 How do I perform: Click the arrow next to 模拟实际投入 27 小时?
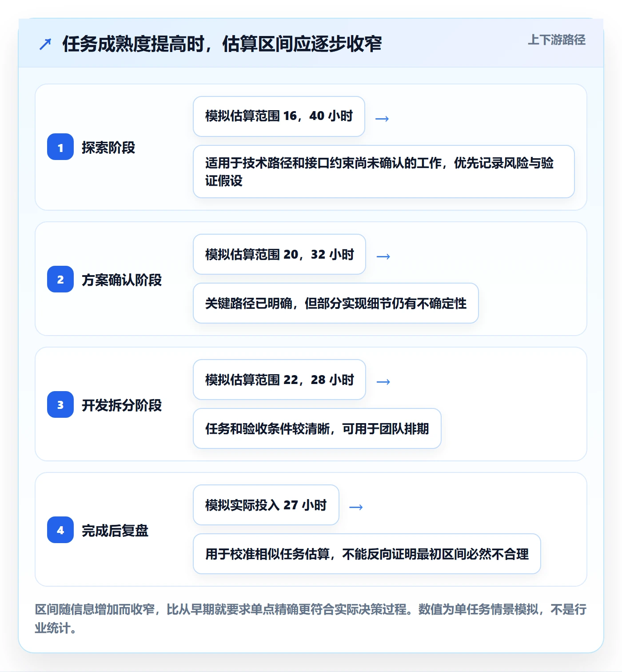[x=356, y=507]
